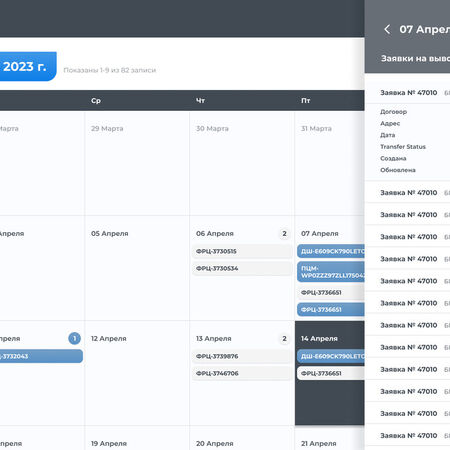This screenshot has width=450, height=450.
Task: Click the Ср weekday column header
Action: 96,100
